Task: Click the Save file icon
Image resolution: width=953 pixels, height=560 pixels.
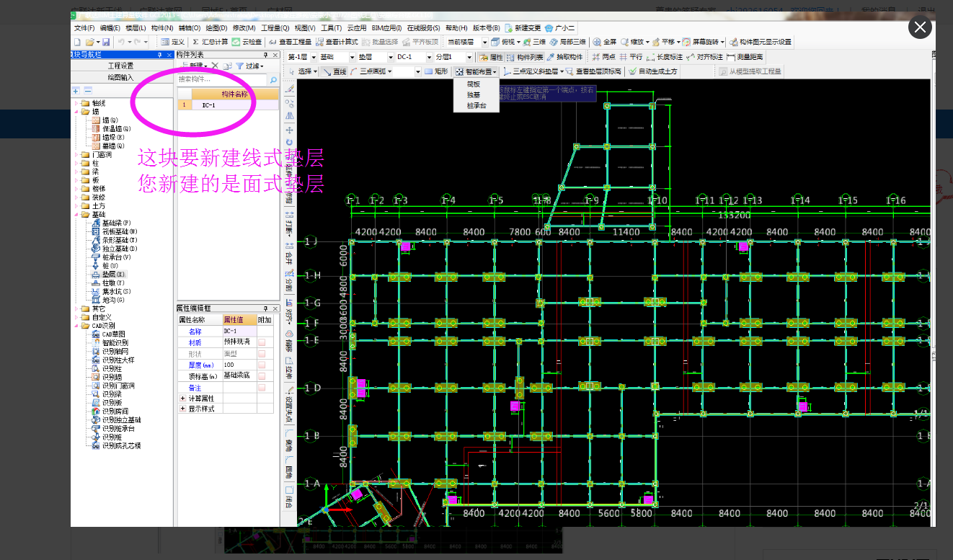Action: click(106, 42)
